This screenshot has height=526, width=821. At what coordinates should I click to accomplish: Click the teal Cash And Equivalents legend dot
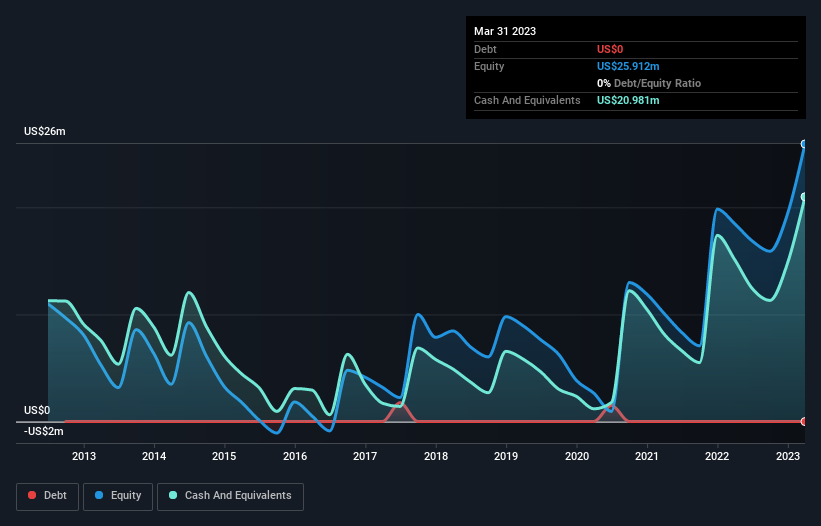click(173, 495)
